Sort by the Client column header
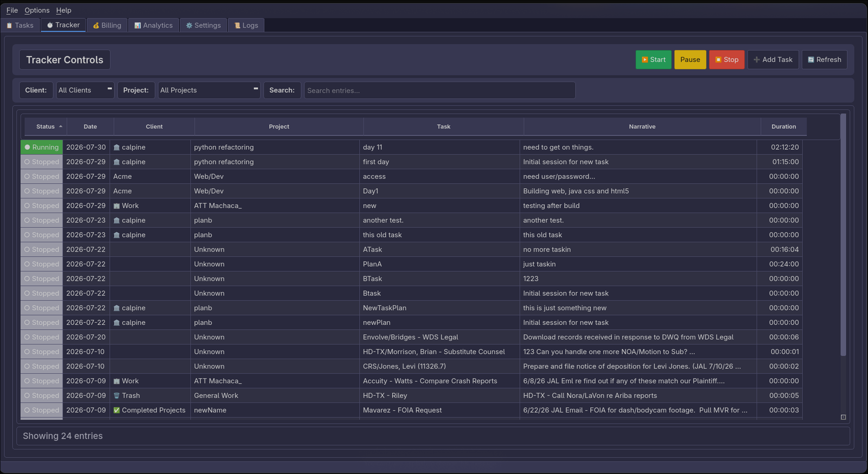 coord(154,126)
